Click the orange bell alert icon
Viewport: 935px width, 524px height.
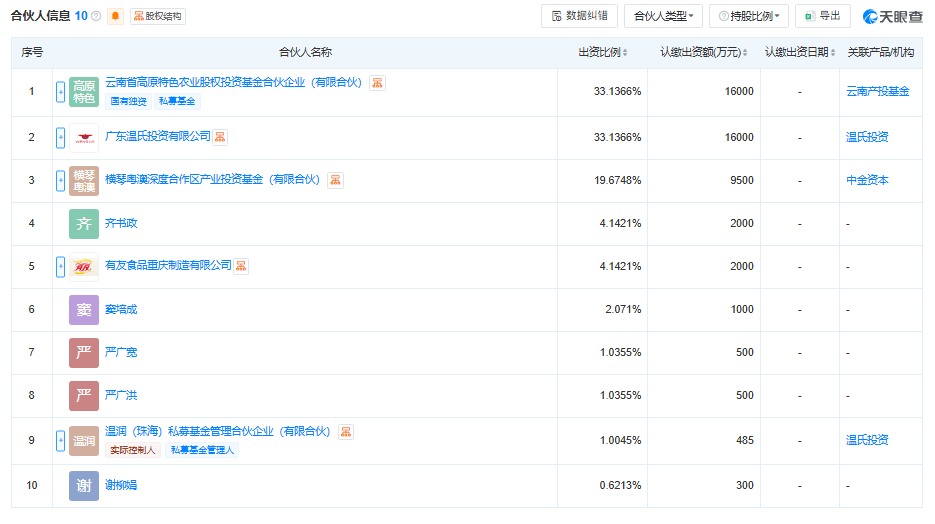click(116, 16)
